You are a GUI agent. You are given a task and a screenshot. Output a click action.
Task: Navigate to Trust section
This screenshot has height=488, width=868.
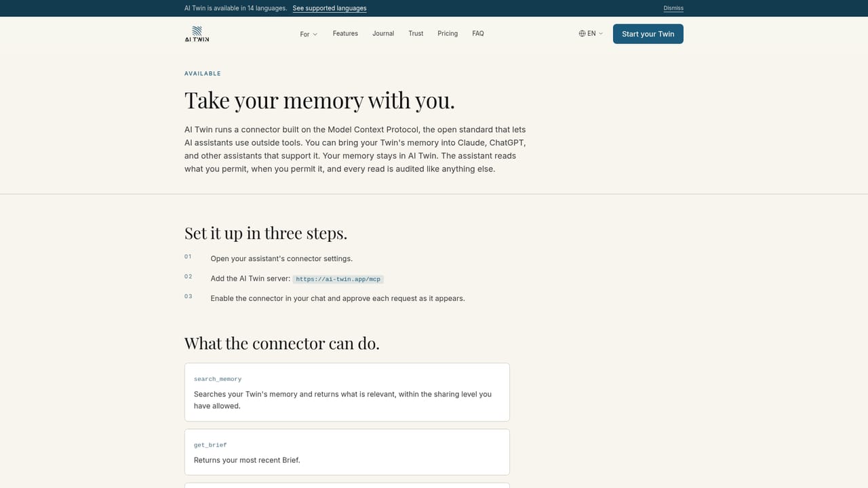(x=416, y=33)
